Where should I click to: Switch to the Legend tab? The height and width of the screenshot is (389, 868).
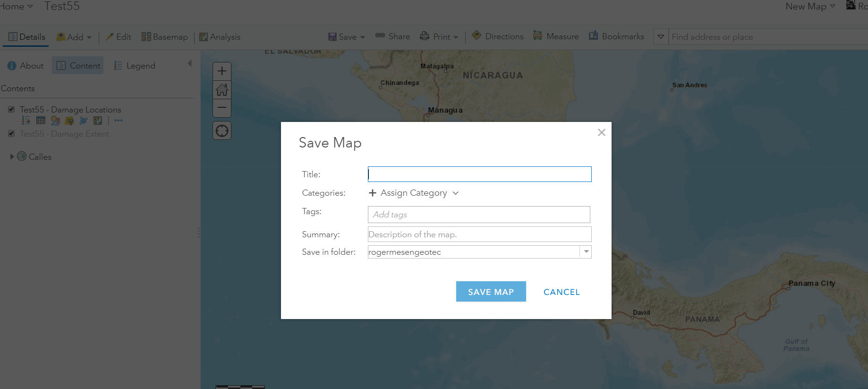[x=135, y=66]
